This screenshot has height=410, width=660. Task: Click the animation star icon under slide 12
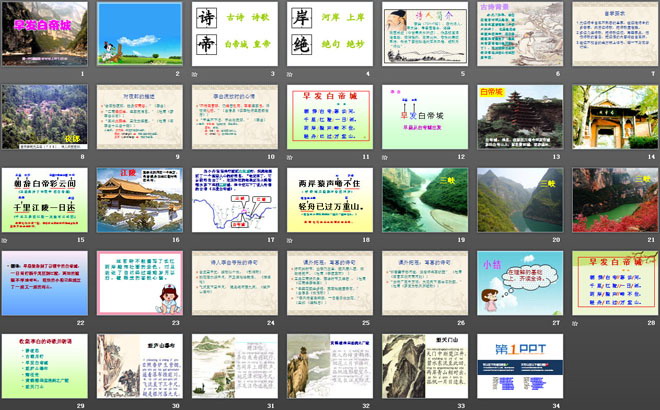click(x=385, y=157)
